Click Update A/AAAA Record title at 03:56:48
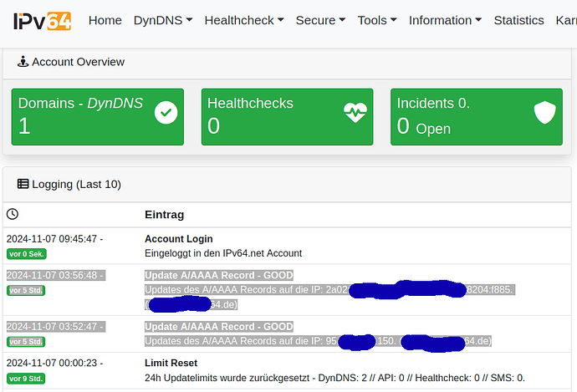Screen dimensions: 577x392 (x=219, y=275)
